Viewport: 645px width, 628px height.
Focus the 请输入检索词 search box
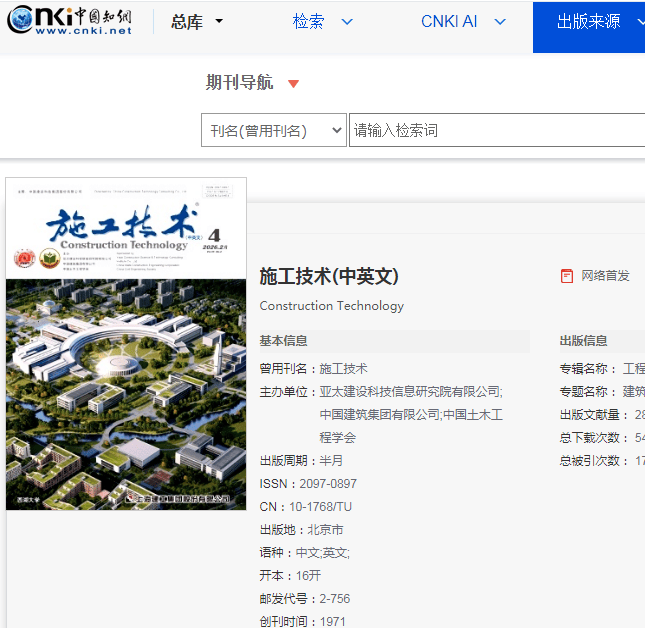point(497,130)
